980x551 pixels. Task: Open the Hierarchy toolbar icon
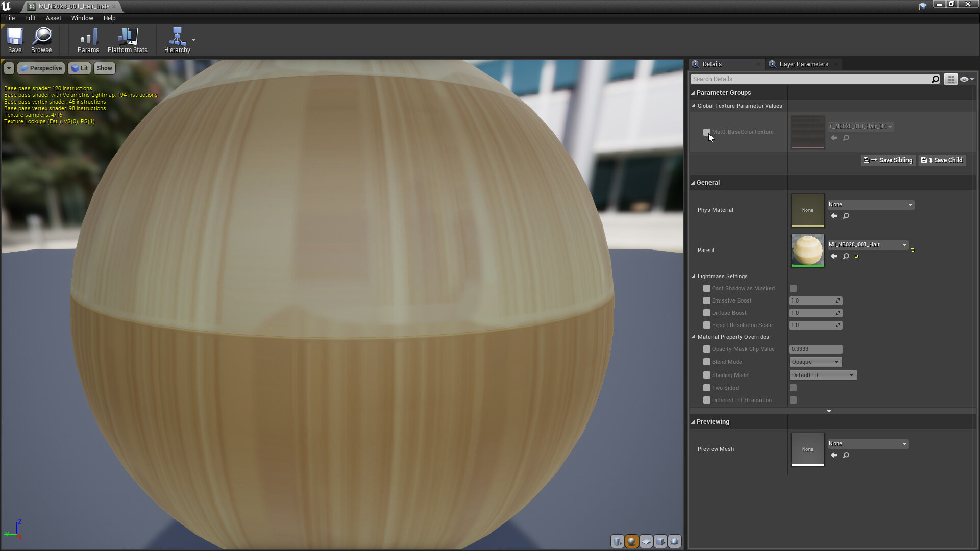(x=177, y=40)
